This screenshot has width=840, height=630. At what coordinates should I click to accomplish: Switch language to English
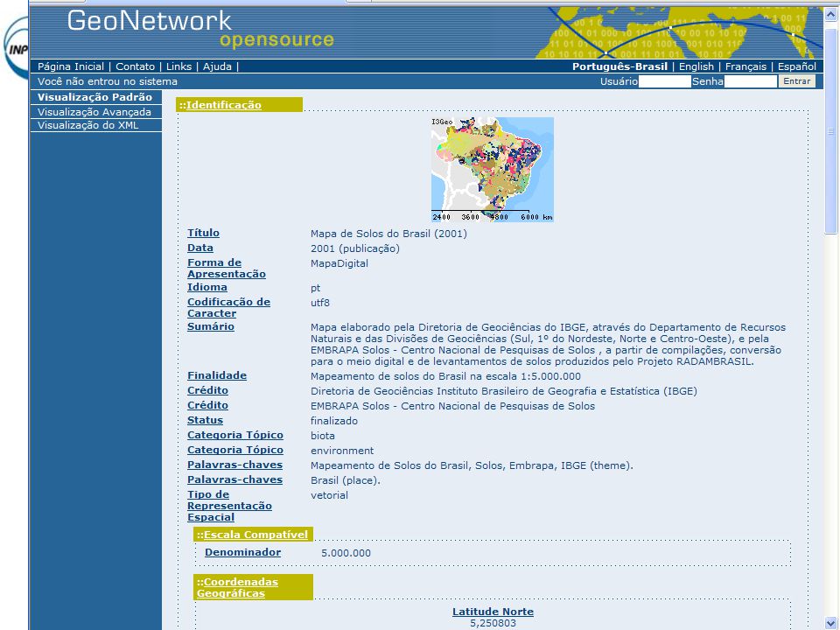[696, 66]
